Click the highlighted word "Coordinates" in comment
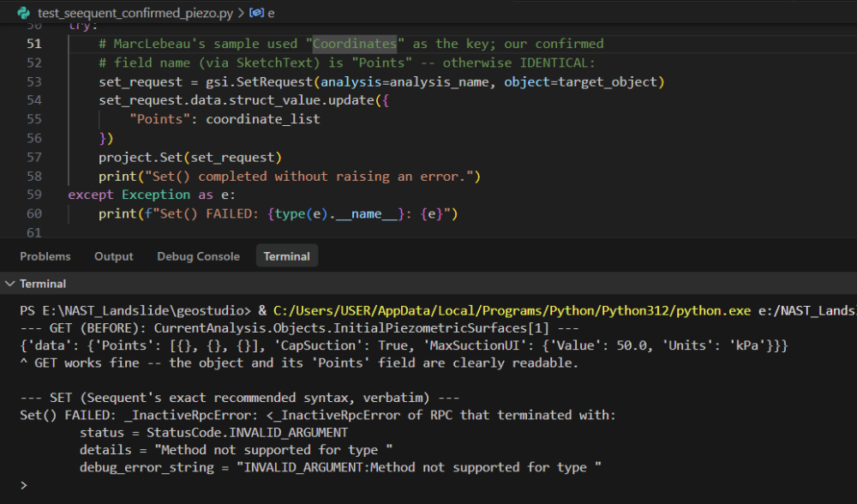This screenshot has width=857, height=504. pyautogui.click(x=355, y=44)
